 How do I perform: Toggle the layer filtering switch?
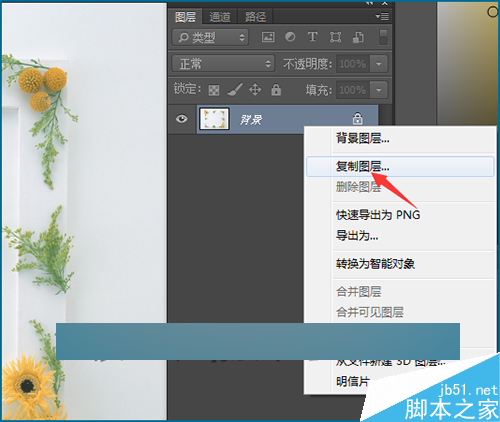click(x=383, y=37)
